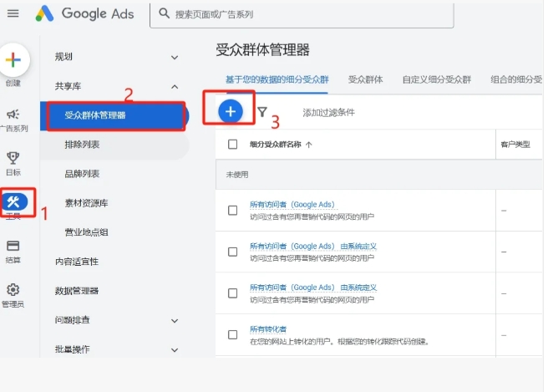548x392 pixels.
Task: Click the 未使用 group row label
Action: pyautogui.click(x=237, y=175)
